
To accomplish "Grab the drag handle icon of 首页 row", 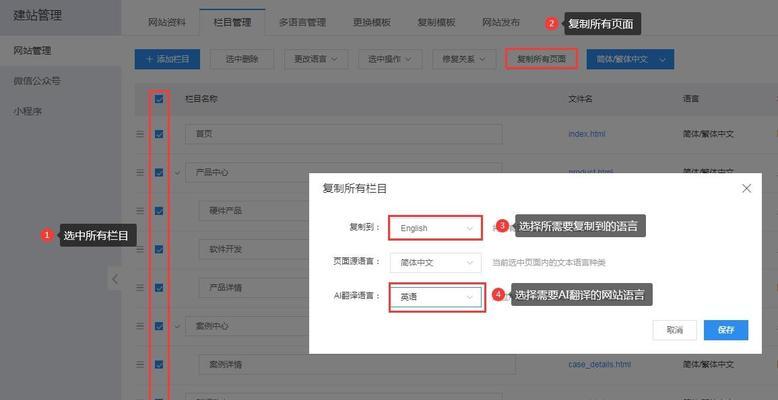I will pyautogui.click(x=140, y=134).
